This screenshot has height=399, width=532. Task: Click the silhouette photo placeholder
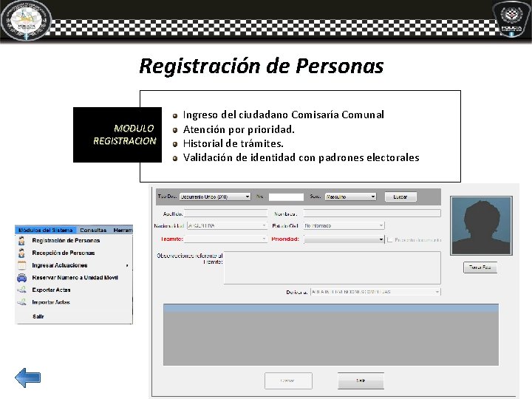pyautogui.click(x=481, y=225)
